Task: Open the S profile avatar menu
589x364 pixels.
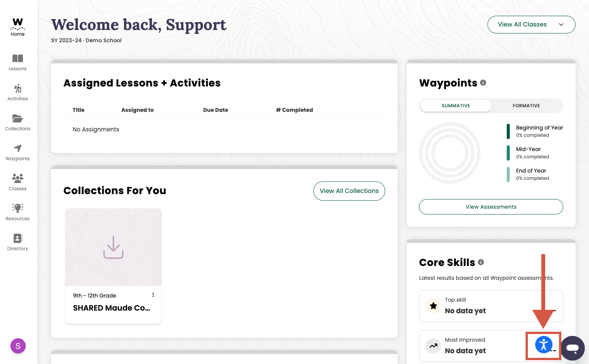Action: [18, 346]
